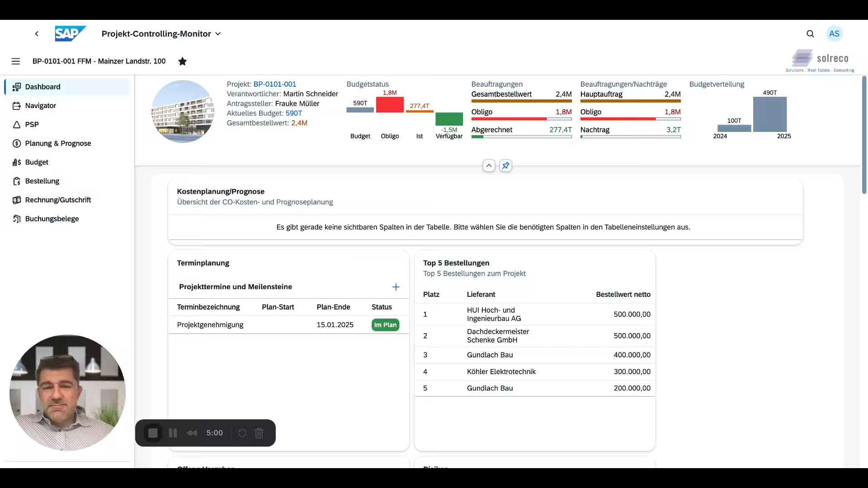Go to the Budget sidebar entry
This screenshot has height=488, width=868.
[x=37, y=162]
